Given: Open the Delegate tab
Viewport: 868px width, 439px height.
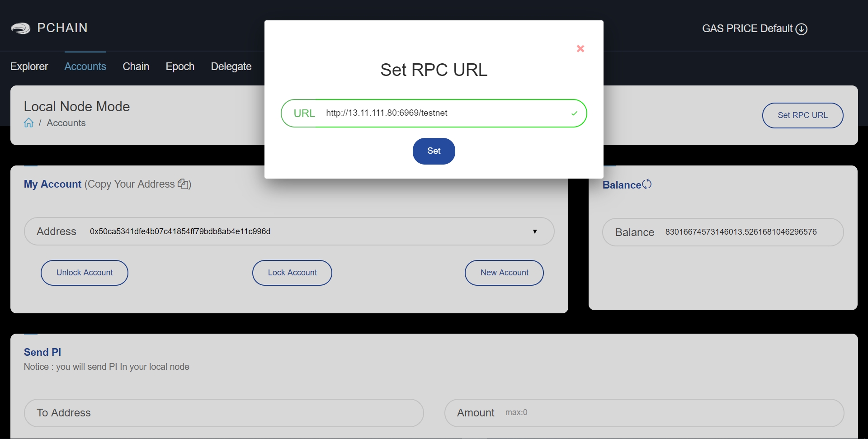Looking at the screenshot, I should pos(231,66).
